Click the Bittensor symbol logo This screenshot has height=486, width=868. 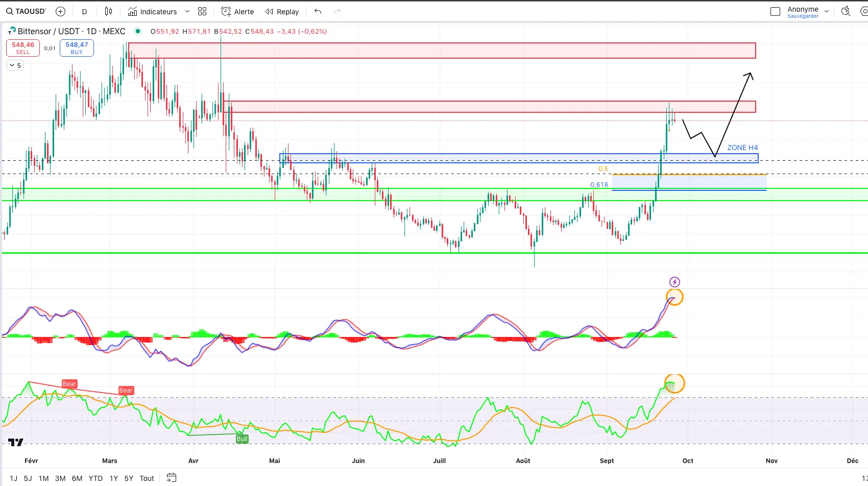pyautogui.click(x=11, y=31)
